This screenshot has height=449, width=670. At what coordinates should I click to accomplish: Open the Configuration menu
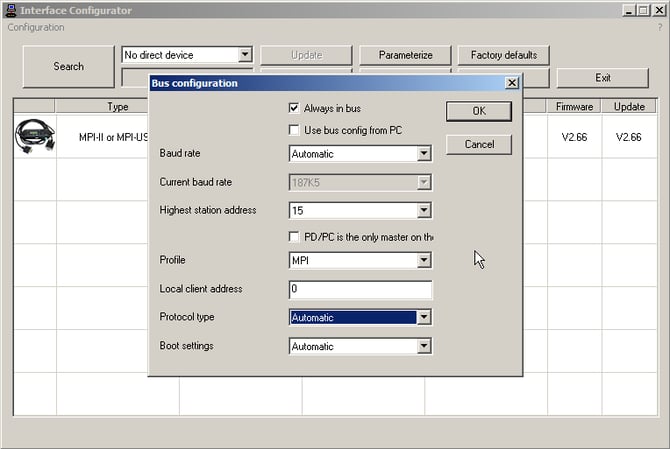36,27
